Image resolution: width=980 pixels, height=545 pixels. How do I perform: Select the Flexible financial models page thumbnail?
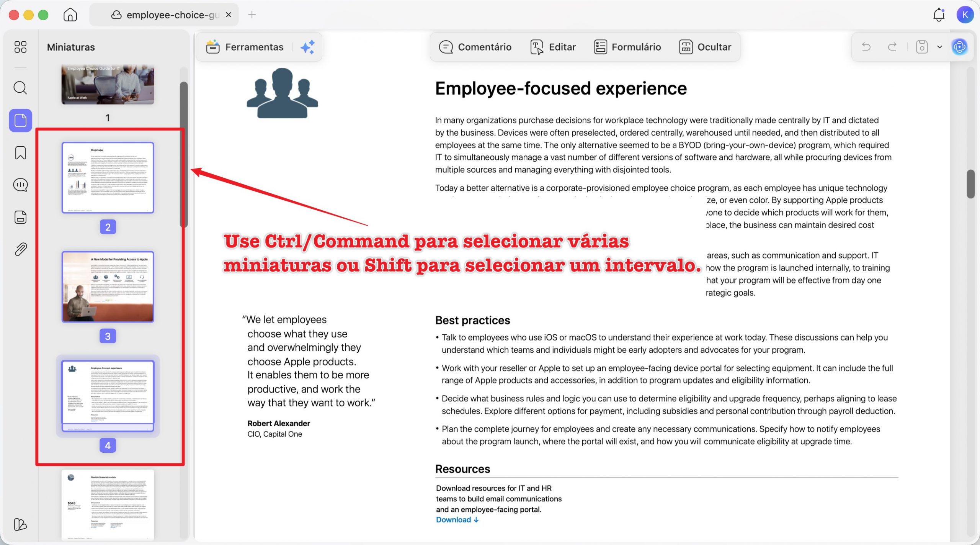click(x=108, y=505)
